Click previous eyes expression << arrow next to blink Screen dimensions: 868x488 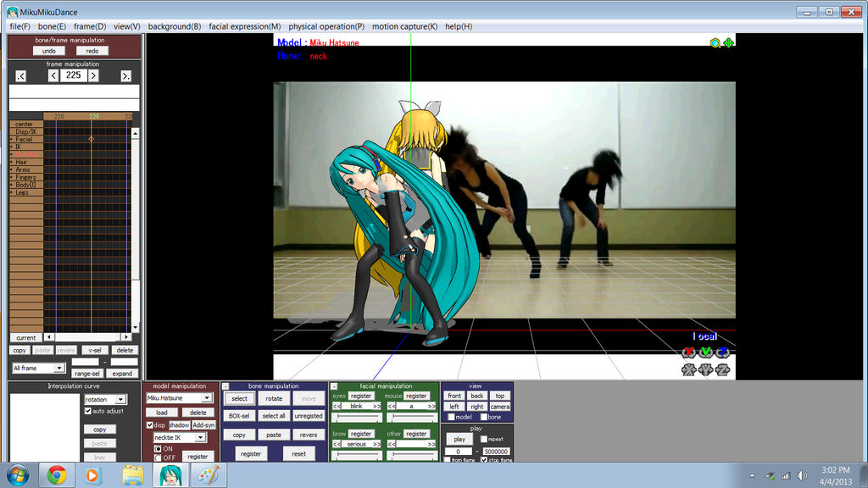[x=337, y=406]
